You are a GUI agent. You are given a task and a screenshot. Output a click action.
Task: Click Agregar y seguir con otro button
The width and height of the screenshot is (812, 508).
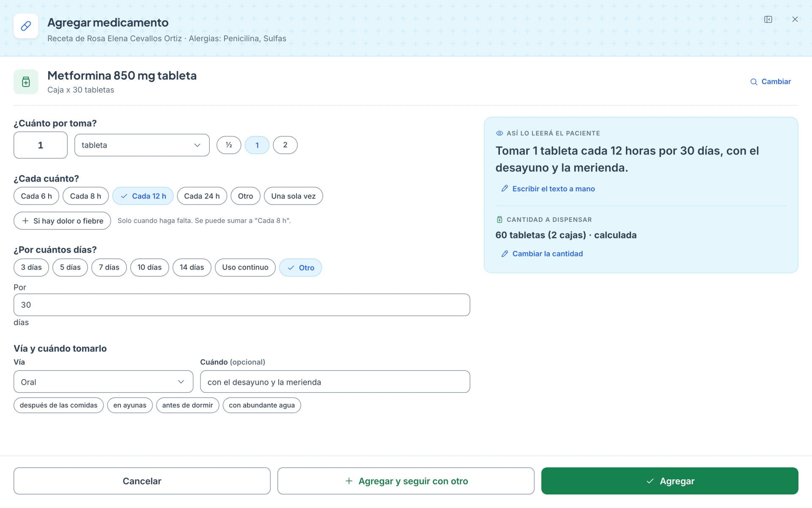point(406,481)
